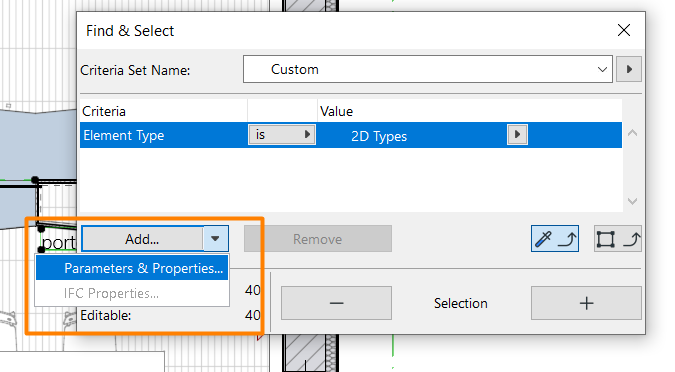
Task: Open the 'is' operator dropdown
Action: point(282,135)
